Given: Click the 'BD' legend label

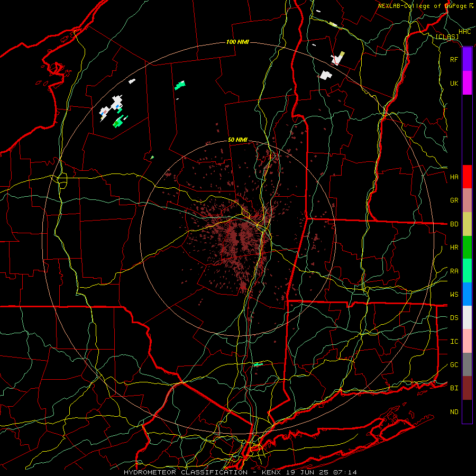Looking at the screenshot, I should click(x=454, y=224).
